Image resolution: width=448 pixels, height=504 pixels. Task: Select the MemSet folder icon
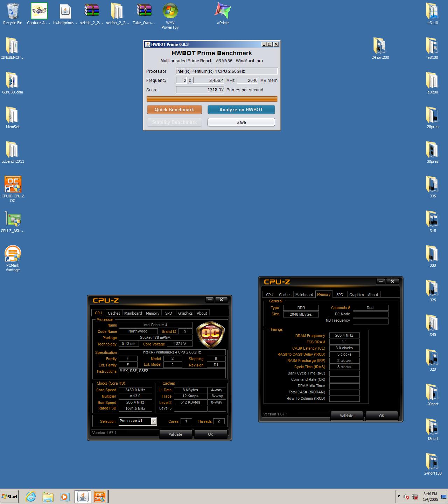(13, 118)
